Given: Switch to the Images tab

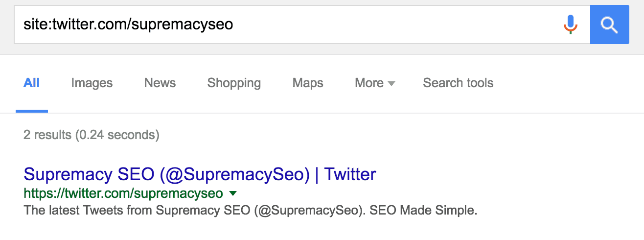Looking at the screenshot, I should point(92,83).
